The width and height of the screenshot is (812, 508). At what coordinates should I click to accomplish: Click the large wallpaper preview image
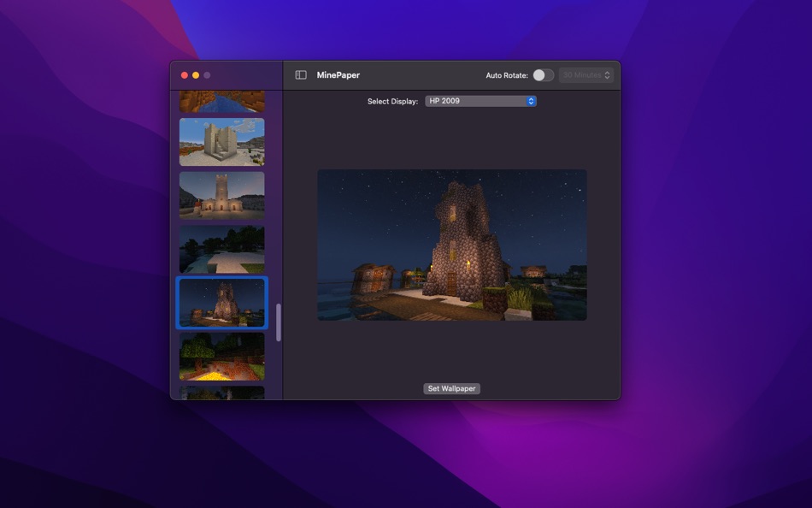(452, 245)
